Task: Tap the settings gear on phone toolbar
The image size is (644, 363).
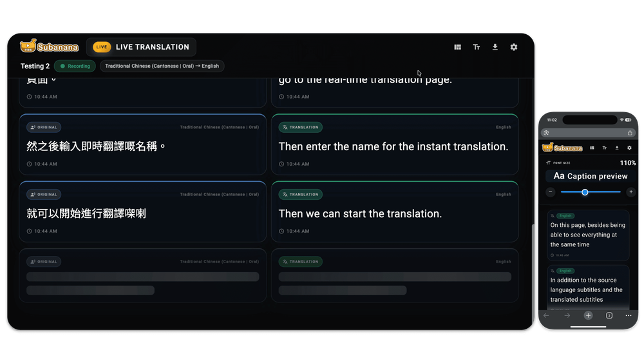Action: pos(629,148)
